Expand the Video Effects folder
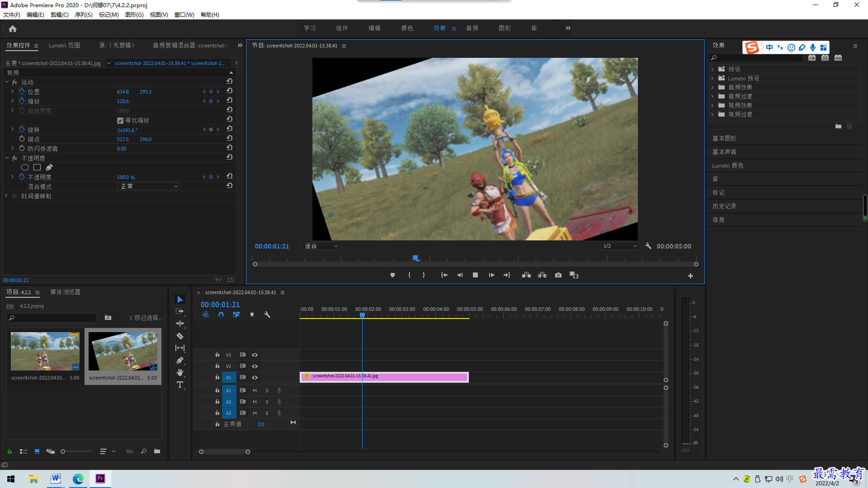The image size is (868, 488). click(712, 105)
